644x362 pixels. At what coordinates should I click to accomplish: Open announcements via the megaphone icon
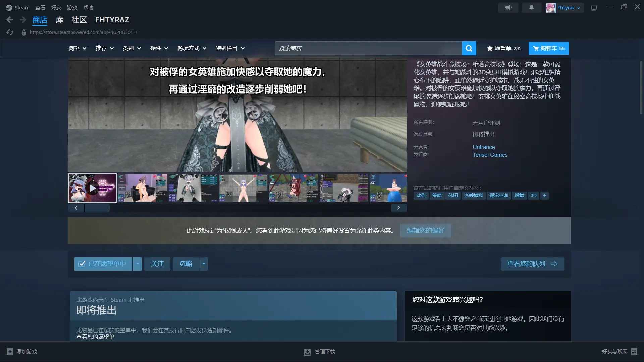click(508, 8)
